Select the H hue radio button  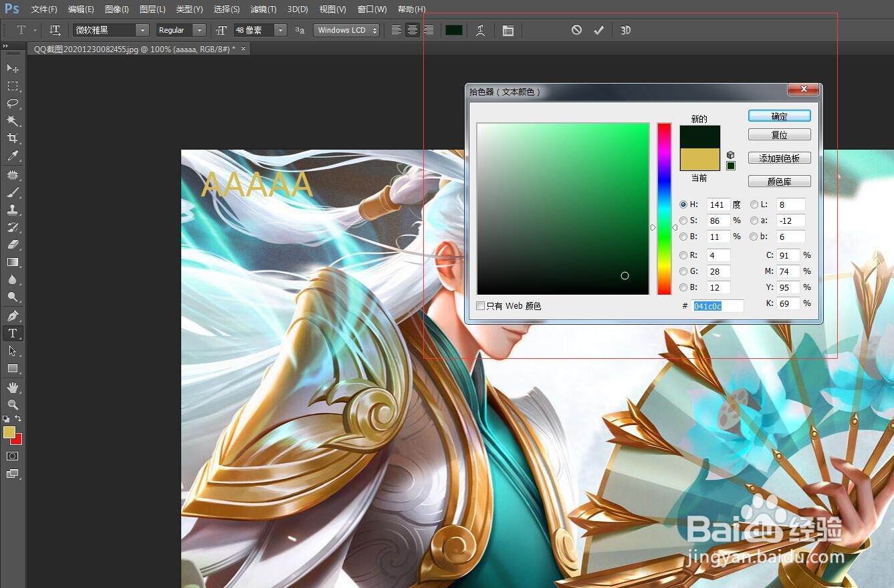[683, 204]
